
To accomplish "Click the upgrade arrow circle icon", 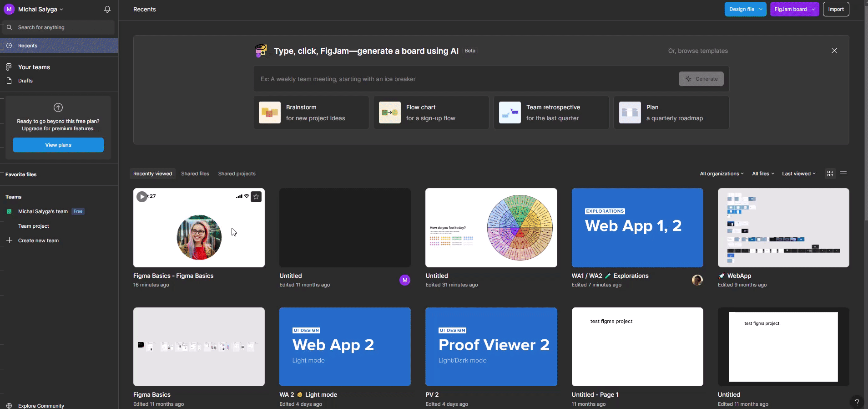I will coord(58,107).
